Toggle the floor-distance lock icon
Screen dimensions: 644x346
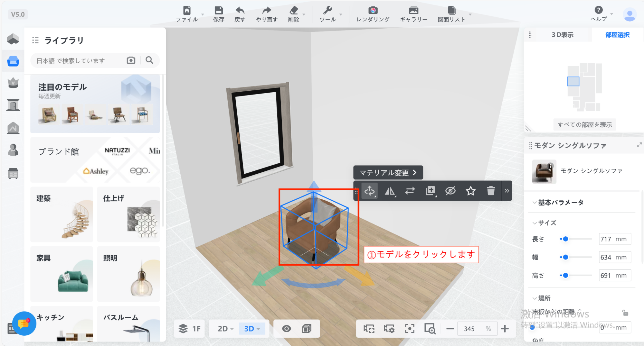(625, 313)
